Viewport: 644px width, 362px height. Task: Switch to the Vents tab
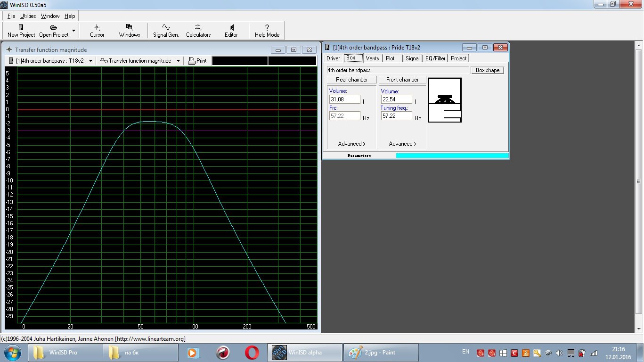tap(372, 58)
